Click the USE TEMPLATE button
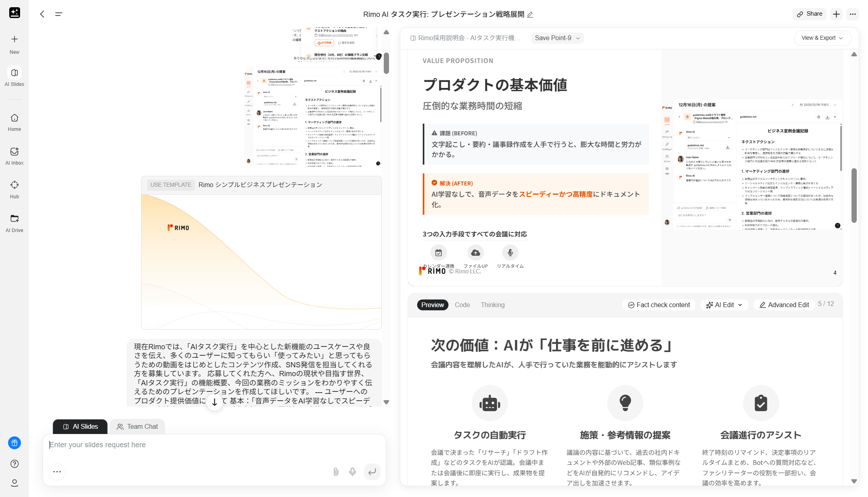868x497 pixels. click(170, 185)
